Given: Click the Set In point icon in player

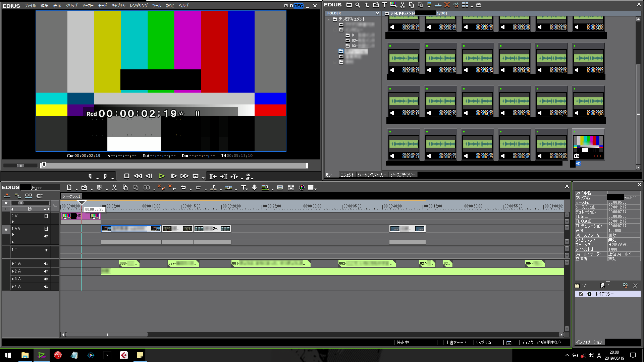Looking at the screenshot, I should click(x=90, y=176).
